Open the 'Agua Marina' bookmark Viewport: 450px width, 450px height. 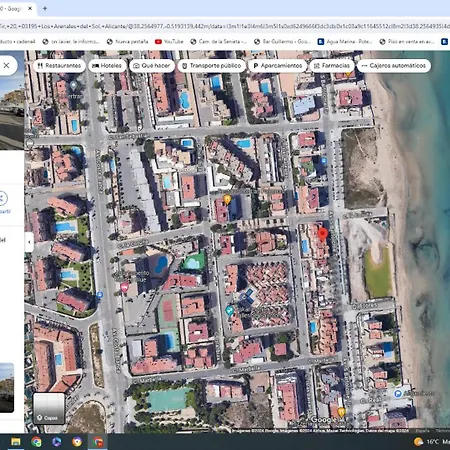click(345, 42)
